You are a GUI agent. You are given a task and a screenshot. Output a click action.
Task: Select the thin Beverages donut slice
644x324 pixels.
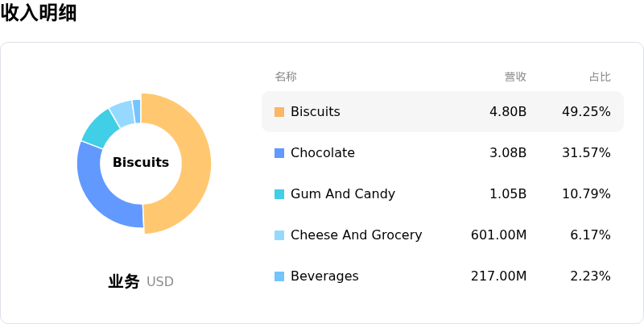[137, 110]
